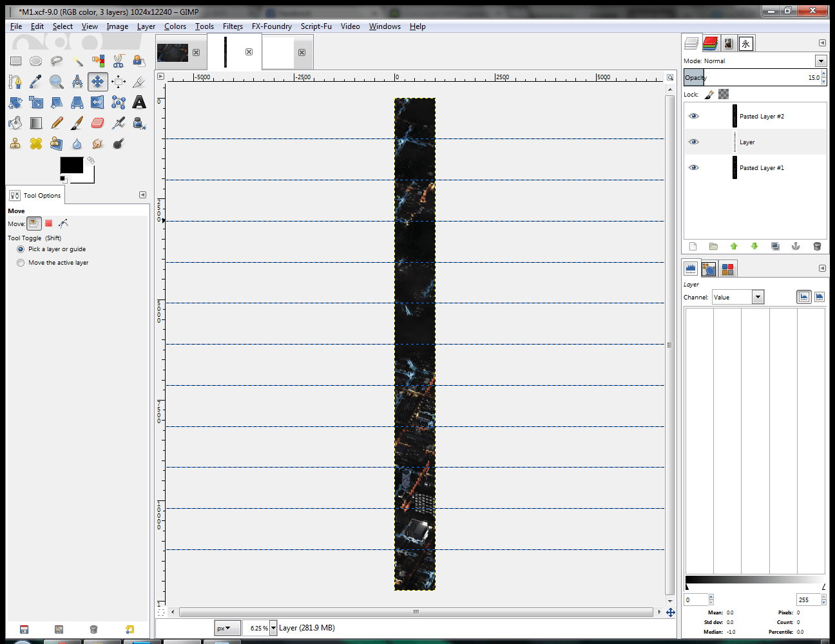Duplicate the active layer button
This screenshot has width=835, height=644.
tap(775, 246)
